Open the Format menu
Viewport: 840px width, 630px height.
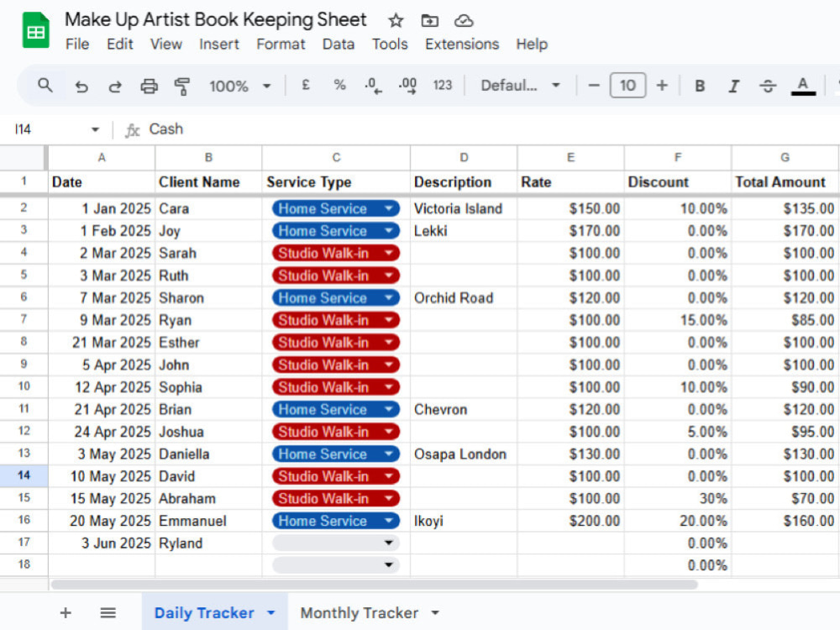tap(281, 44)
